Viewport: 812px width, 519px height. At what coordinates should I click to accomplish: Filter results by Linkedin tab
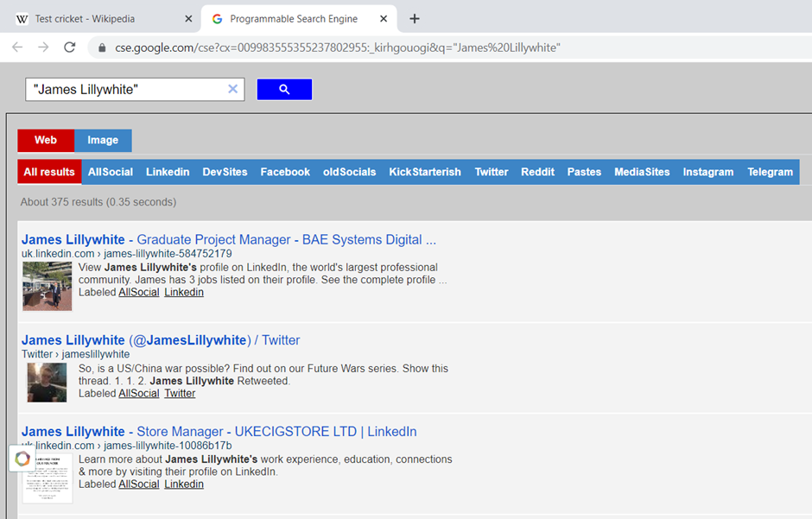(x=168, y=172)
